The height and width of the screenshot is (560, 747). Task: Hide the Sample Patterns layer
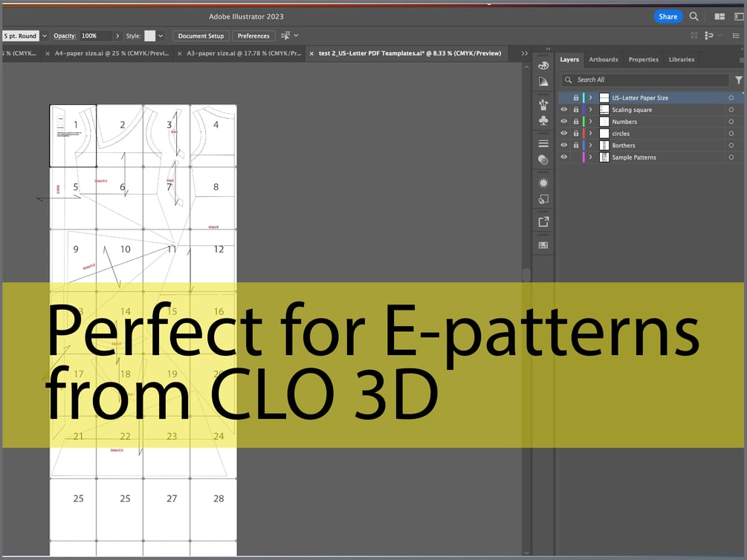564,157
